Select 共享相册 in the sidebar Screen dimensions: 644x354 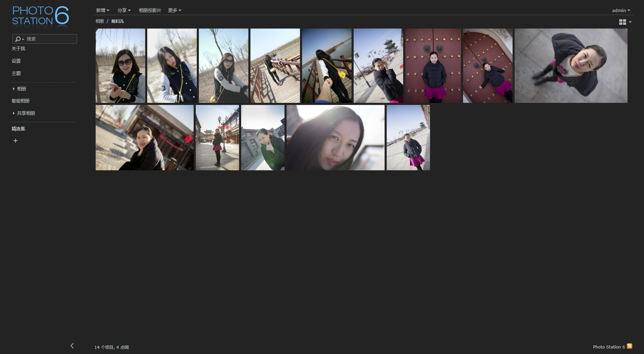pyautogui.click(x=26, y=113)
